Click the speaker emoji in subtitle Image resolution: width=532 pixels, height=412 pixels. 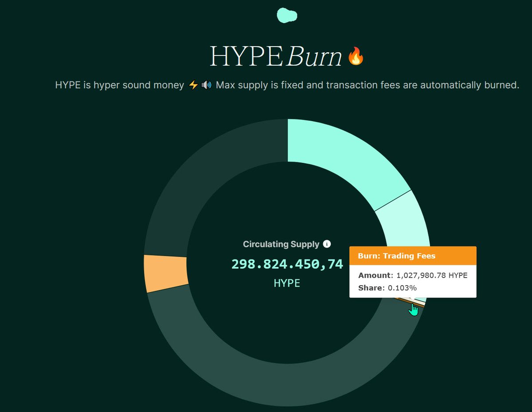[x=206, y=85]
